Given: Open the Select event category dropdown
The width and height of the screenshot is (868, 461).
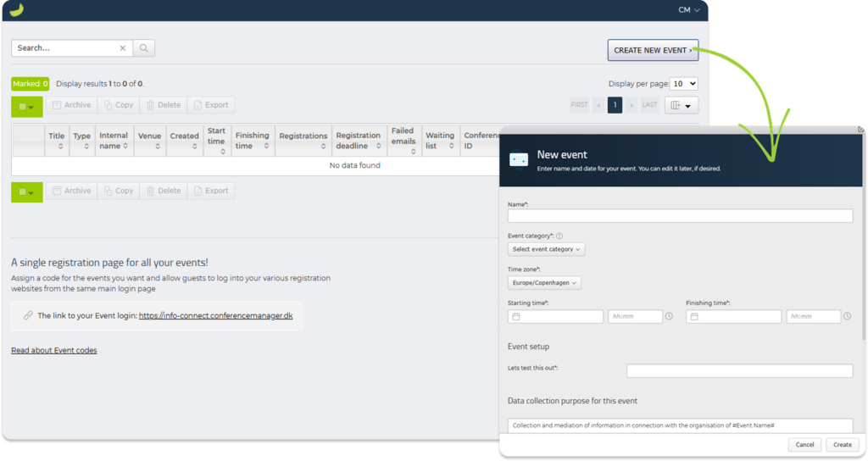Looking at the screenshot, I should (547, 249).
